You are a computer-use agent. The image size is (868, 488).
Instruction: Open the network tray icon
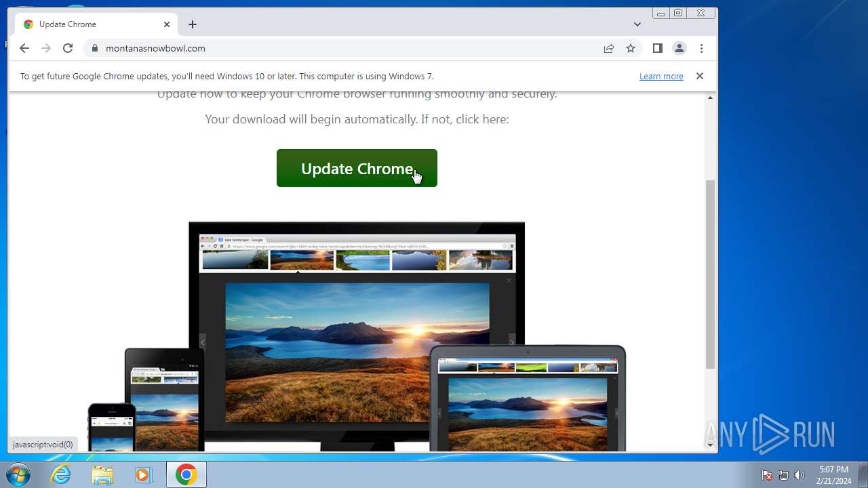pos(783,475)
